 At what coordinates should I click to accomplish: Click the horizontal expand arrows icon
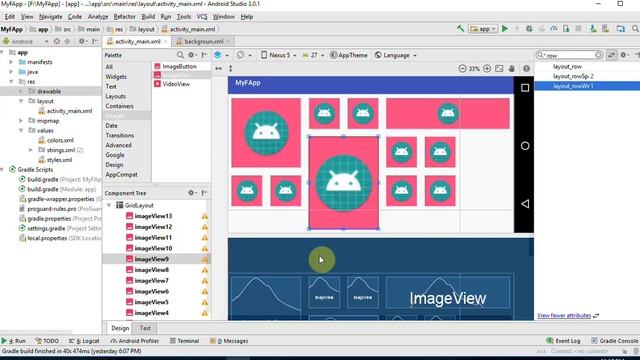pyautogui.click(x=218, y=69)
